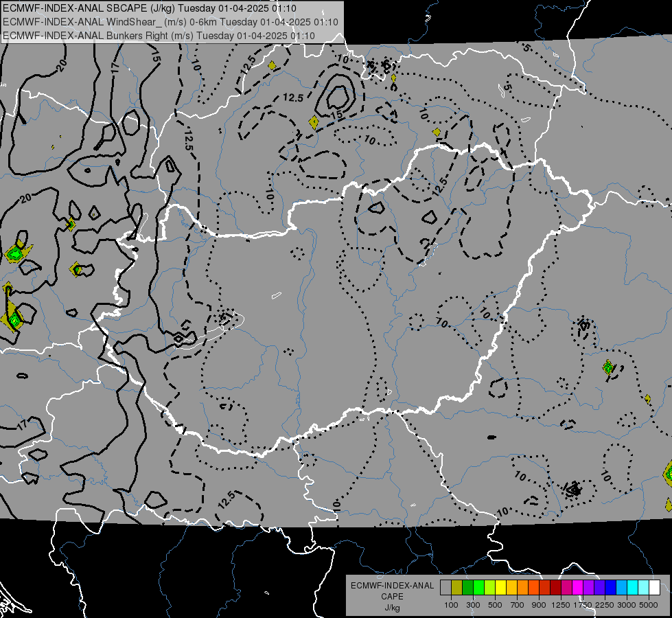Click the orange-red swatch left of 900
Screen dimensions: 672x618
(x=533, y=587)
